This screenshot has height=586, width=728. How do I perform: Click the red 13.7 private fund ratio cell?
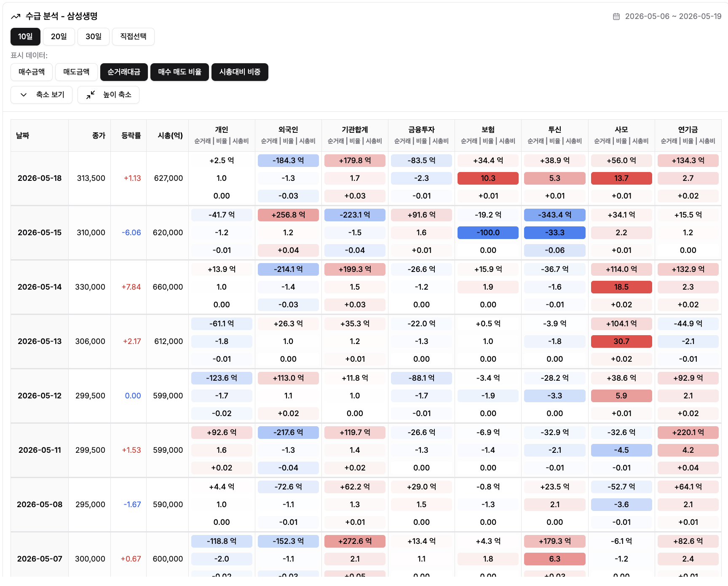click(x=621, y=178)
